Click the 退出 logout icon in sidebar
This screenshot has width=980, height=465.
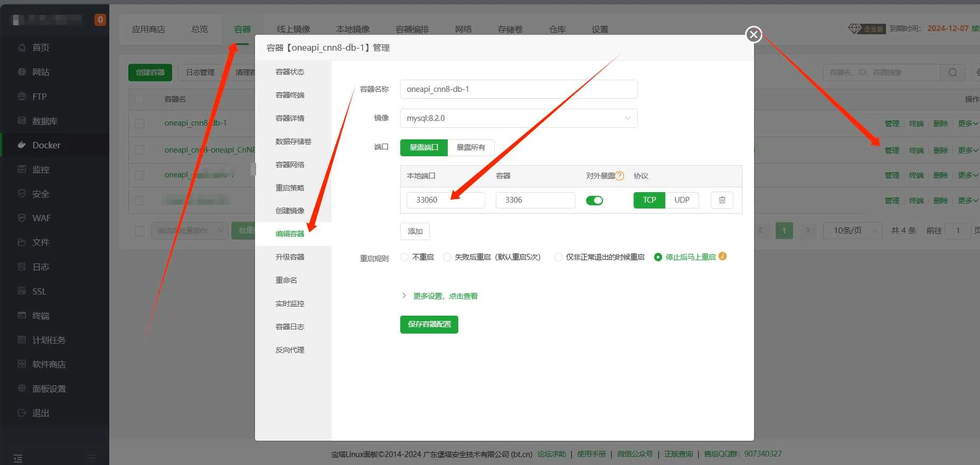(22, 413)
